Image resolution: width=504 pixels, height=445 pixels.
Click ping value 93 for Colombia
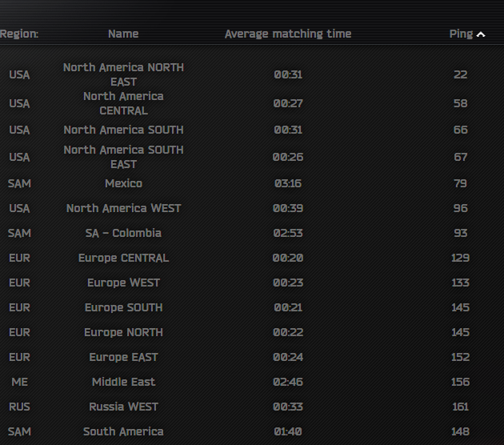460,233
